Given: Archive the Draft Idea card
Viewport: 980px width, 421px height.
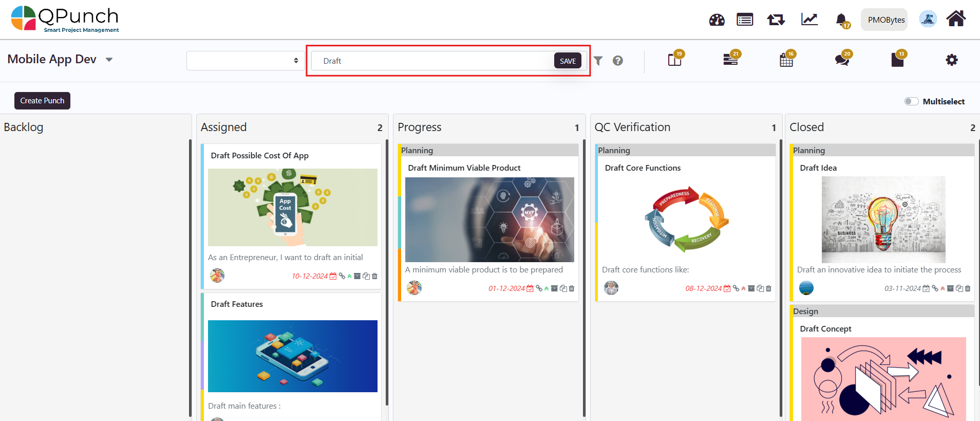Looking at the screenshot, I should pyautogui.click(x=950, y=288).
